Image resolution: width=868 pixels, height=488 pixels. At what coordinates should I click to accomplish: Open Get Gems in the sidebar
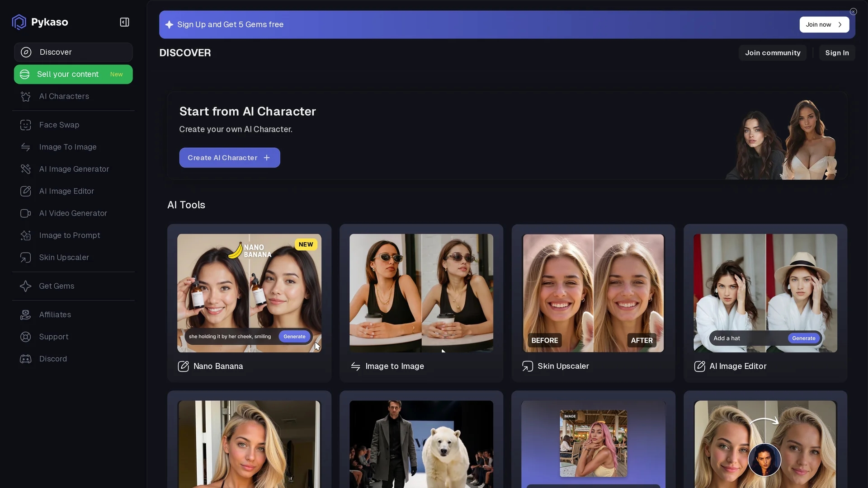(73, 286)
